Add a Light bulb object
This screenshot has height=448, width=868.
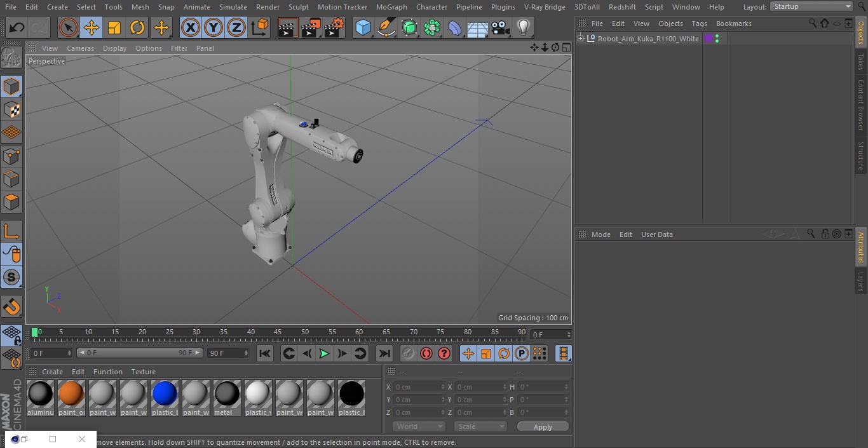click(524, 27)
